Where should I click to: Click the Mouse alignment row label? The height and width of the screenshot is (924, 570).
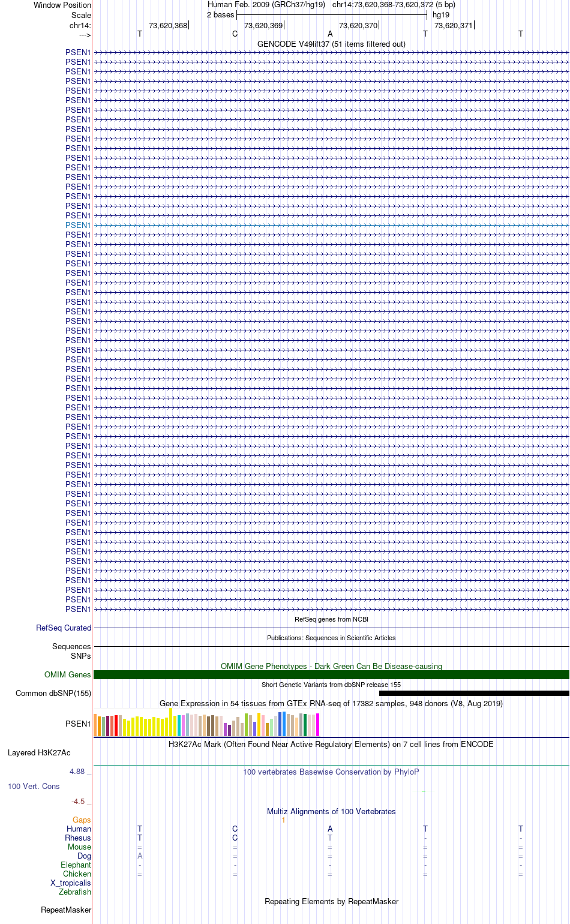pyautogui.click(x=79, y=847)
